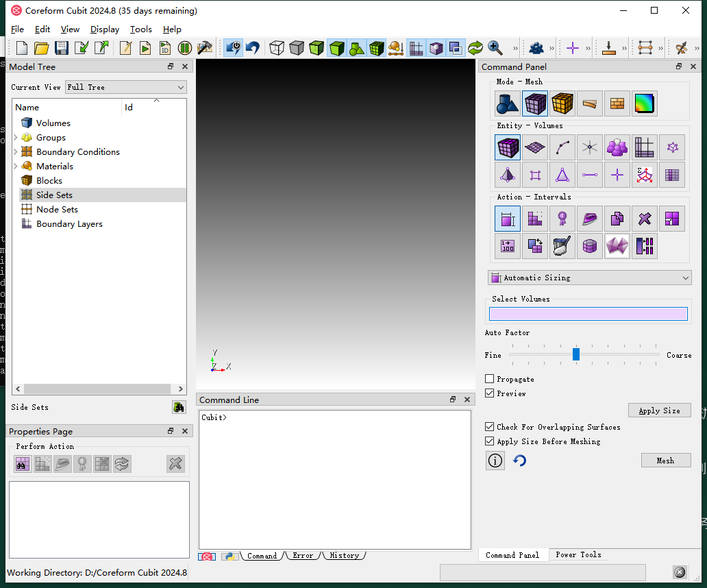Click the Auto Factor slider handle

575,354
